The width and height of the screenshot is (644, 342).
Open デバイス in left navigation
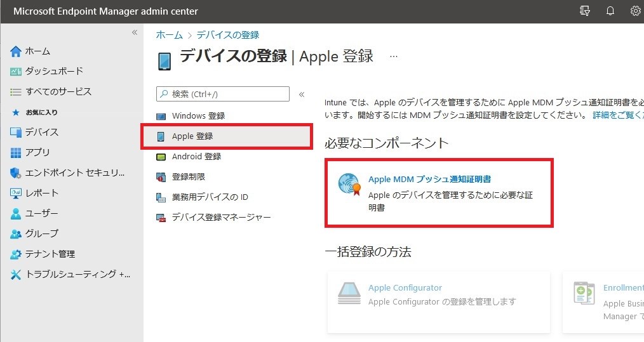click(x=42, y=132)
